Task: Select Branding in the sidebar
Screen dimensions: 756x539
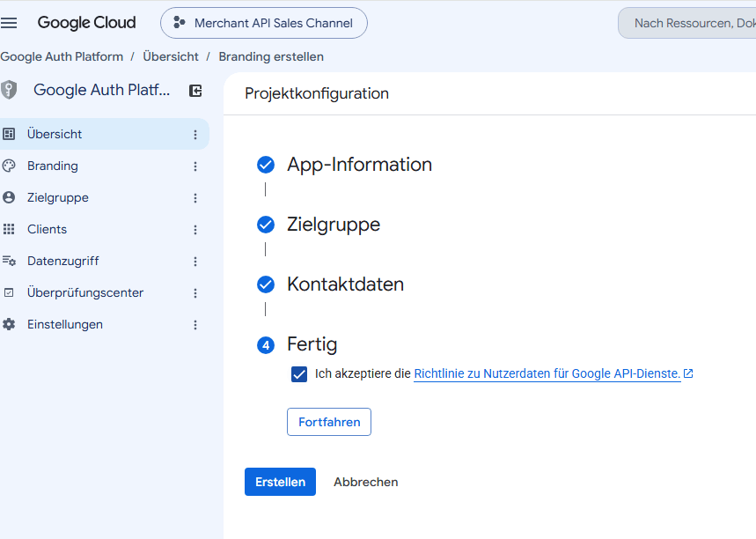Action: (x=104, y=166)
